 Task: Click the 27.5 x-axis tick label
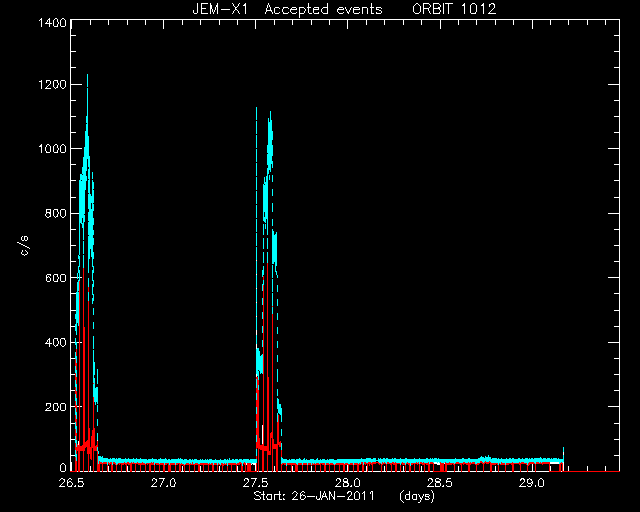[256, 483]
